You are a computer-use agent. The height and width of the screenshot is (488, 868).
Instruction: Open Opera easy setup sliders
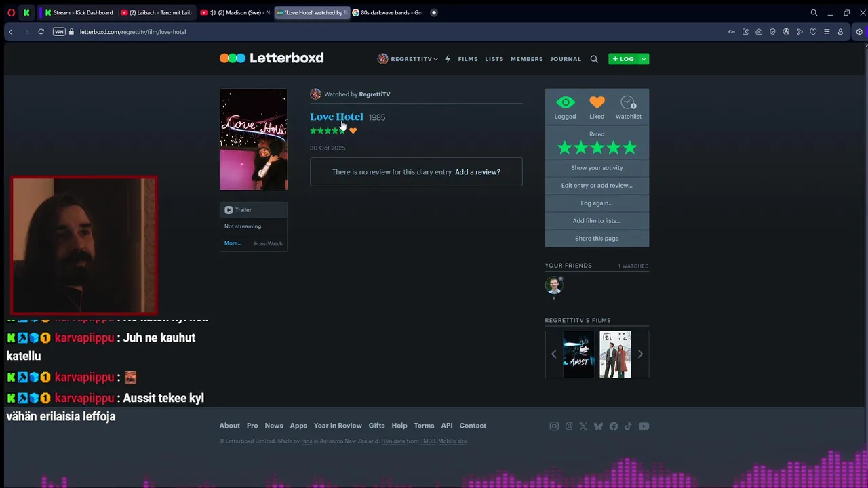827,32
